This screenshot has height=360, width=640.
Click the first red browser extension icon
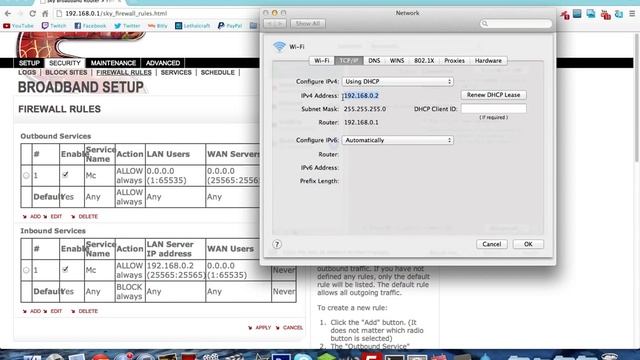pyautogui.click(x=564, y=15)
